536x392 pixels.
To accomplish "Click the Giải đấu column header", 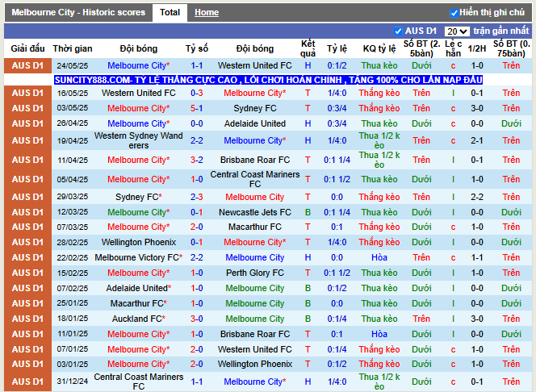I will coord(27,48).
